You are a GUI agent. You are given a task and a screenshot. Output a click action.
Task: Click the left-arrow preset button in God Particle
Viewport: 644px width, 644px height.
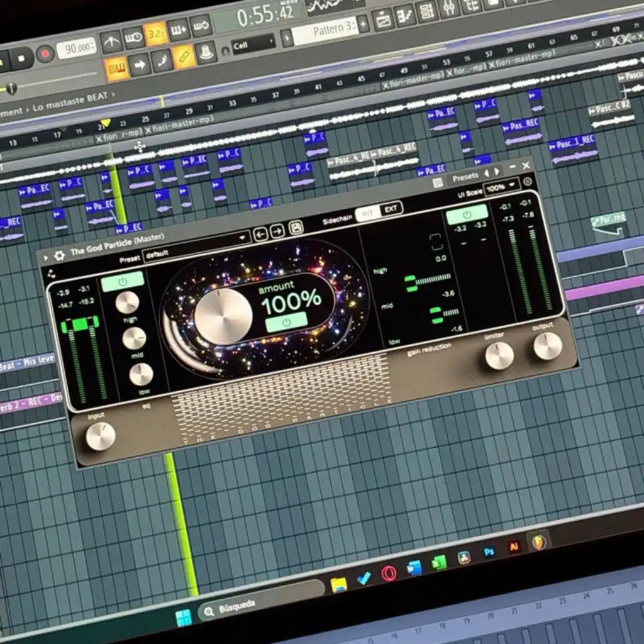pos(261,234)
